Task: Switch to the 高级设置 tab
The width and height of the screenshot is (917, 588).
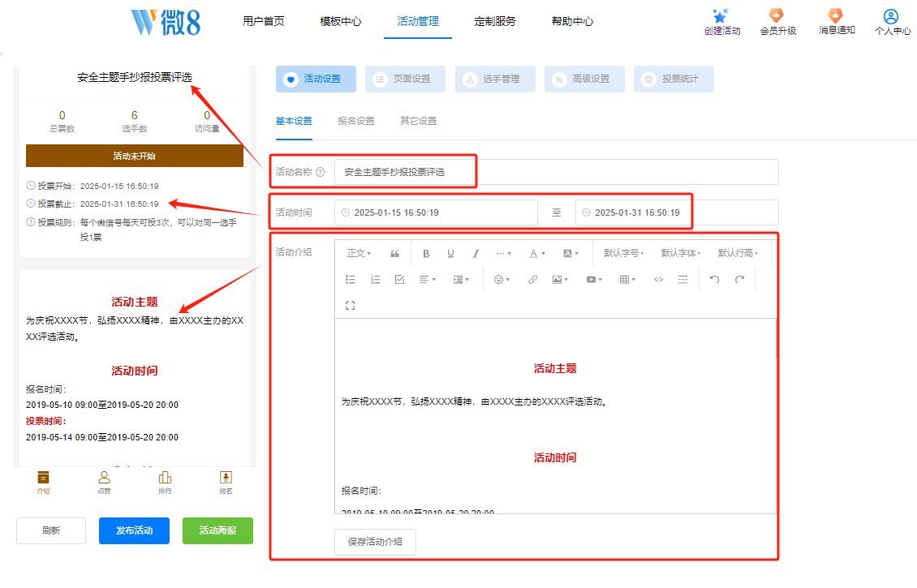Action: pos(585,79)
